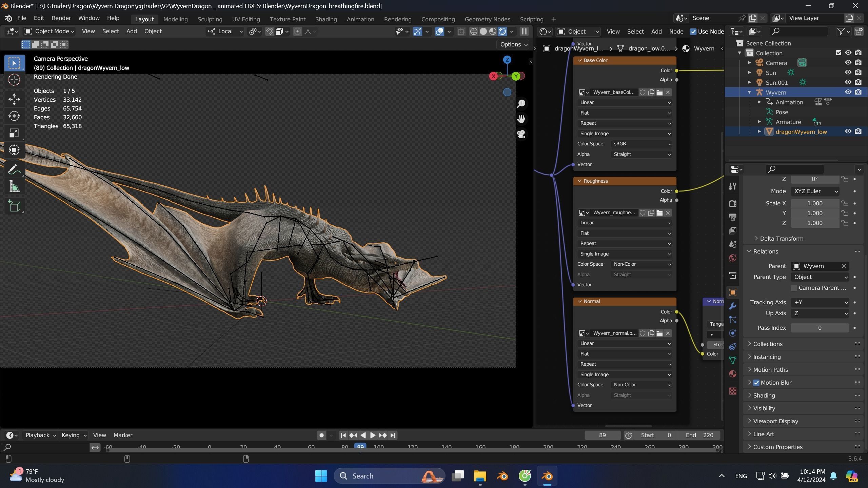Switch to material preview shading
Viewport: 868px width, 488px height.
(493, 32)
